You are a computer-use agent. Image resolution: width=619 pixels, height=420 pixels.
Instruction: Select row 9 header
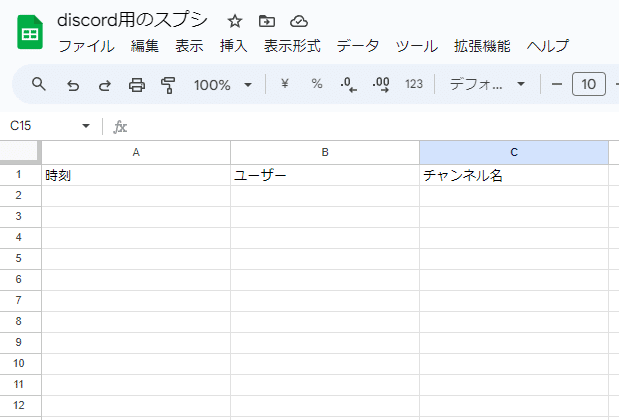20,343
